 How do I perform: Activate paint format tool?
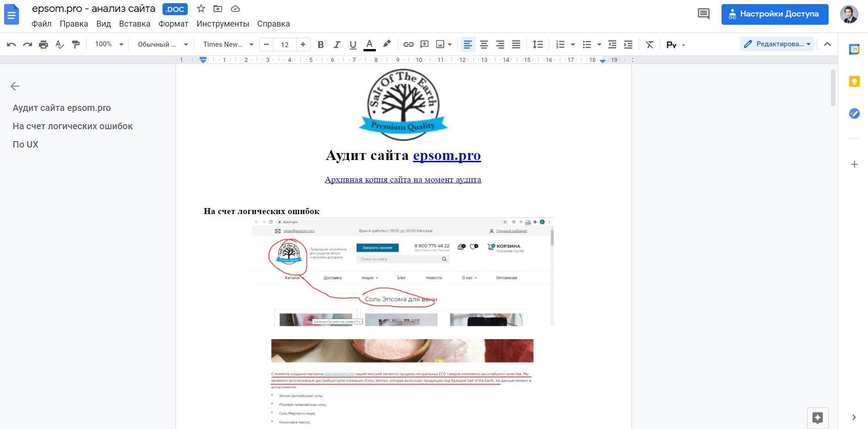76,44
